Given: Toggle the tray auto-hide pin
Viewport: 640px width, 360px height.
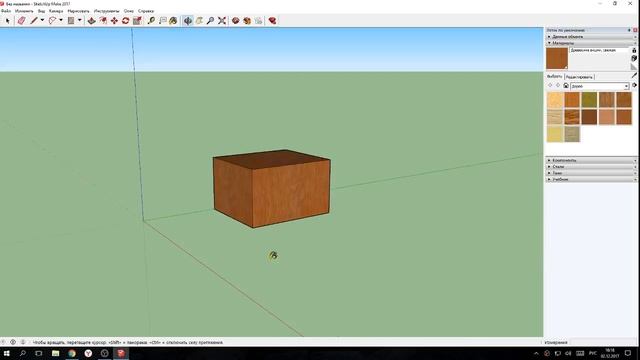Looking at the screenshot, I should [629, 30].
